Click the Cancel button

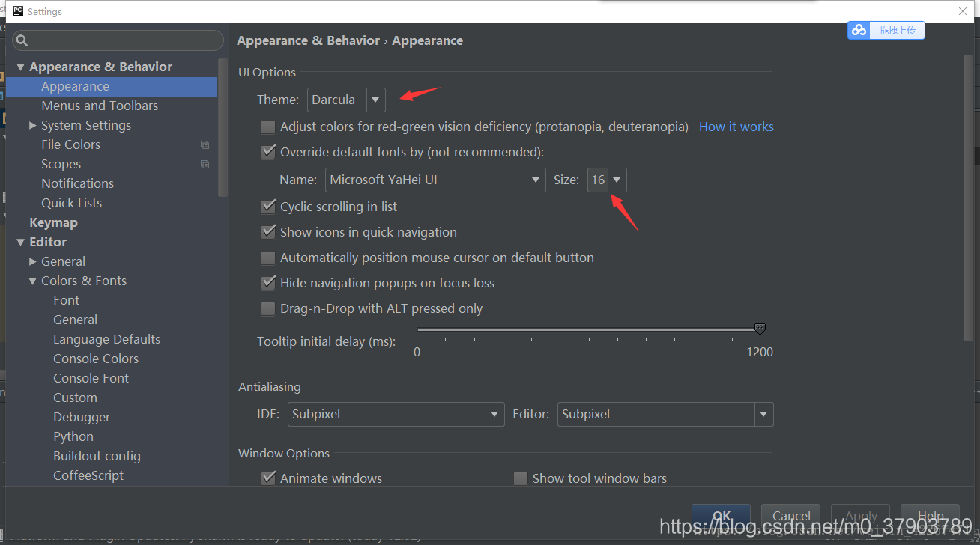click(790, 516)
